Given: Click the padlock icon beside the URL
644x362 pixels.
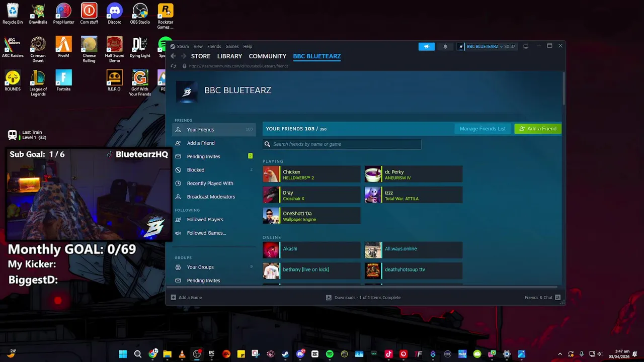Looking at the screenshot, I should [x=184, y=66].
